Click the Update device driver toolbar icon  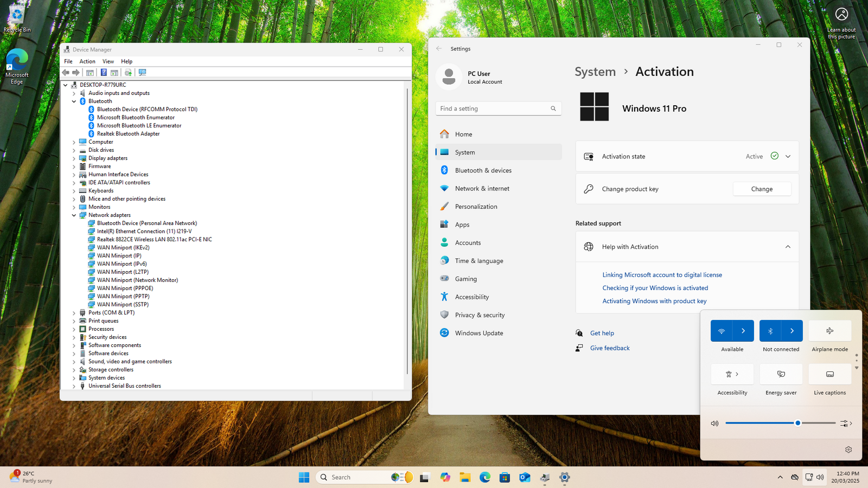128,73
